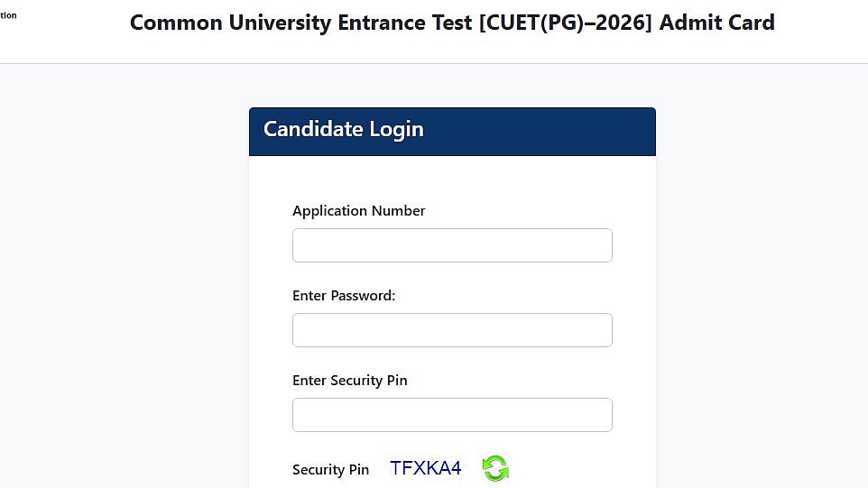
Task: Focus the Enter Password text box
Action: click(452, 330)
